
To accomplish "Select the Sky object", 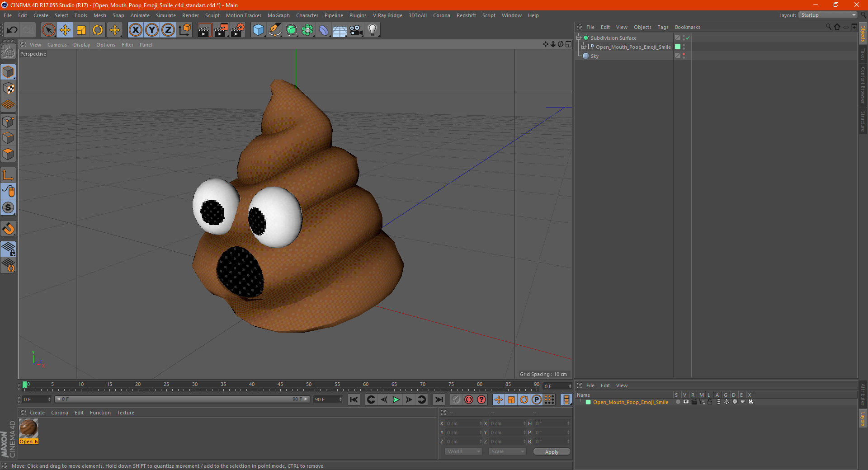I will 594,56.
